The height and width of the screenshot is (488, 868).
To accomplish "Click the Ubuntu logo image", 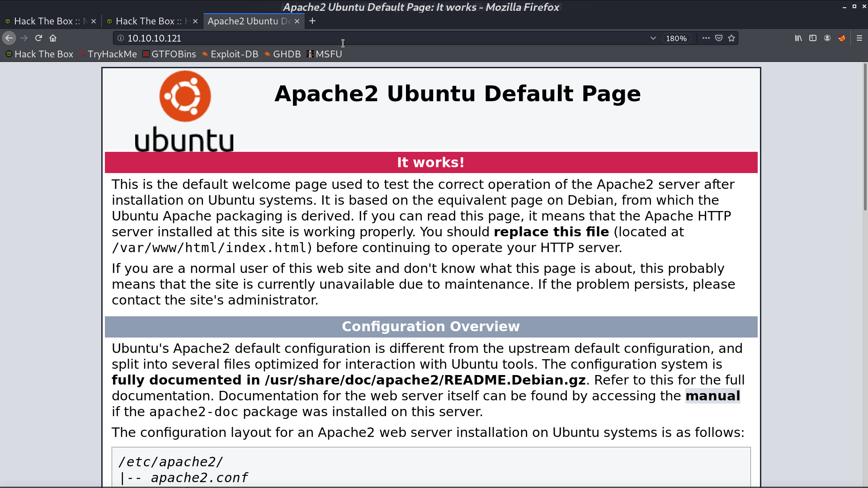I will click(184, 111).
